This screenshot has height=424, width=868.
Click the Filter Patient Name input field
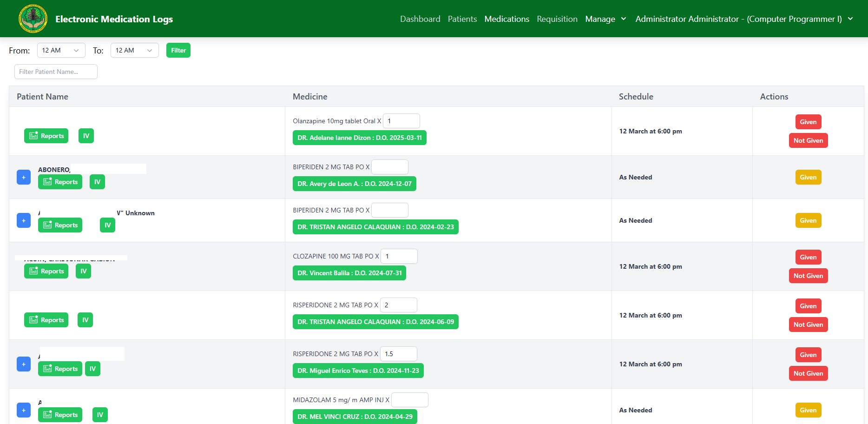[56, 72]
